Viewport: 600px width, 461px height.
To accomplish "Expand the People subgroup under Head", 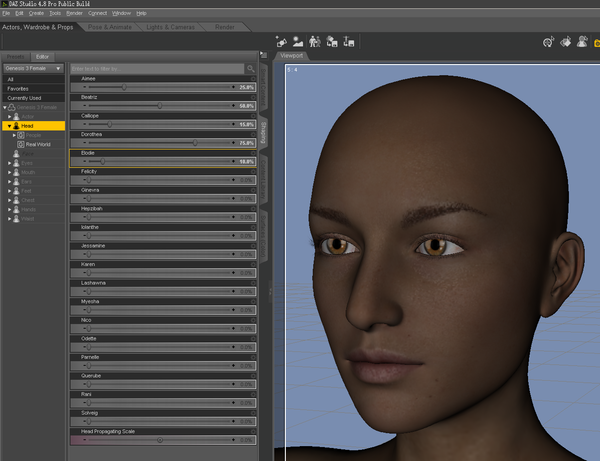I will (14, 135).
